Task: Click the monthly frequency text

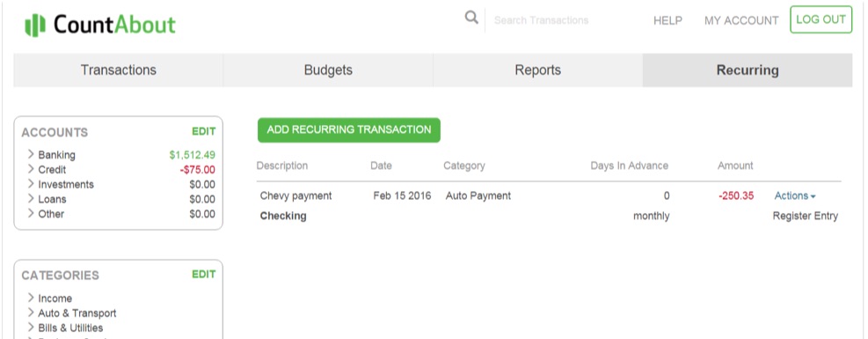Action: [652, 216]
